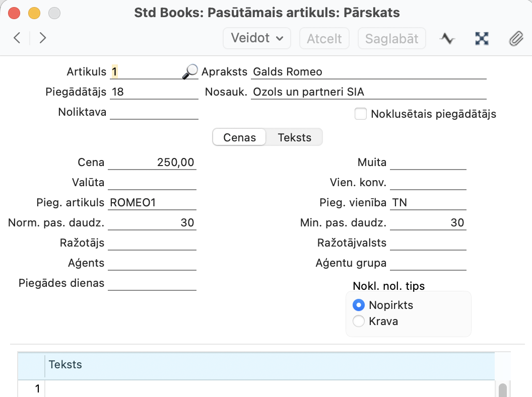Click the Cena input field
The image size is (532, 397).
(152, 163)
